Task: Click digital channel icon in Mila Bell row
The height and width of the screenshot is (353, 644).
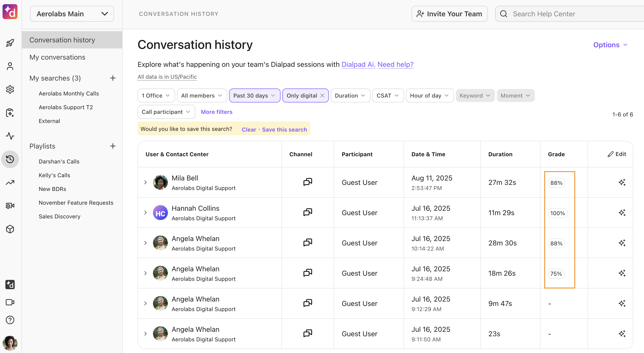Action: click(x=308, y=182)
